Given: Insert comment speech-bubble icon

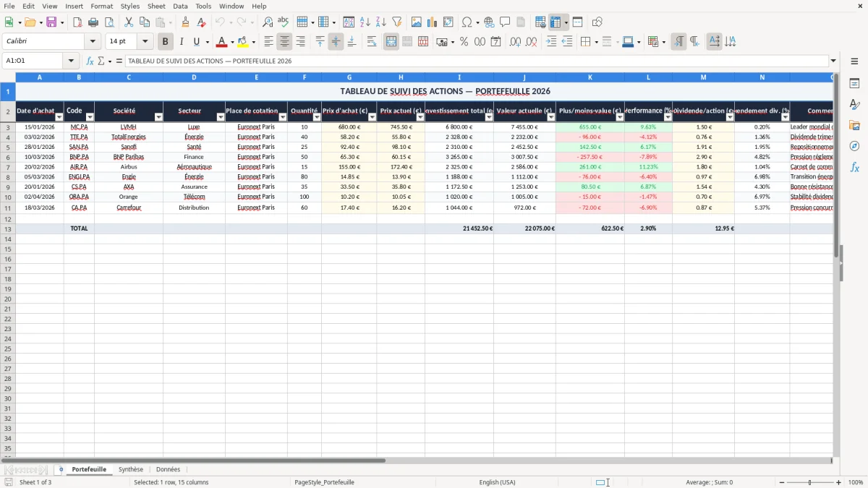Looking at the screenshot, I should (x=506, y=22).
